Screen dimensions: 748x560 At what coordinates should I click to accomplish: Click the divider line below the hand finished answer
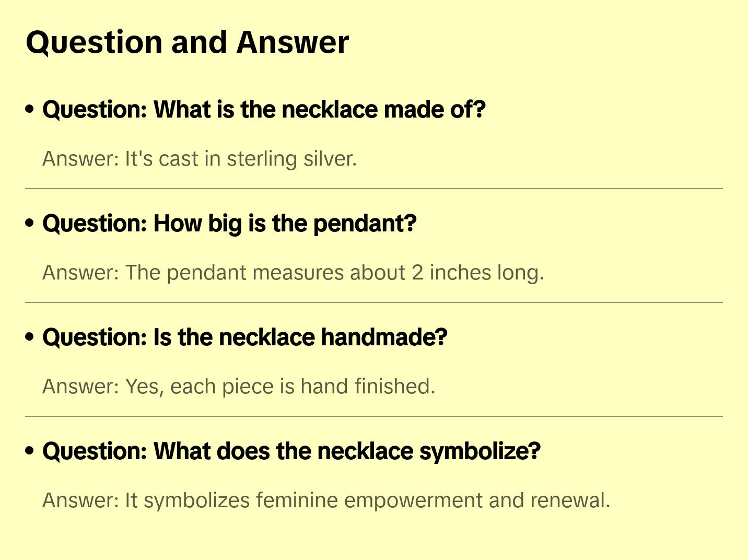click(x=374, y=416)
